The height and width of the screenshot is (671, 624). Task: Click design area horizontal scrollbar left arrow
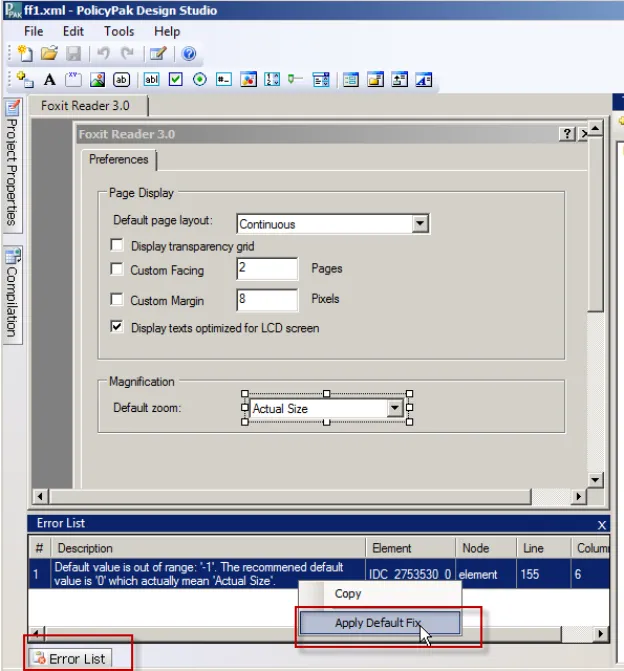point(40,496)
